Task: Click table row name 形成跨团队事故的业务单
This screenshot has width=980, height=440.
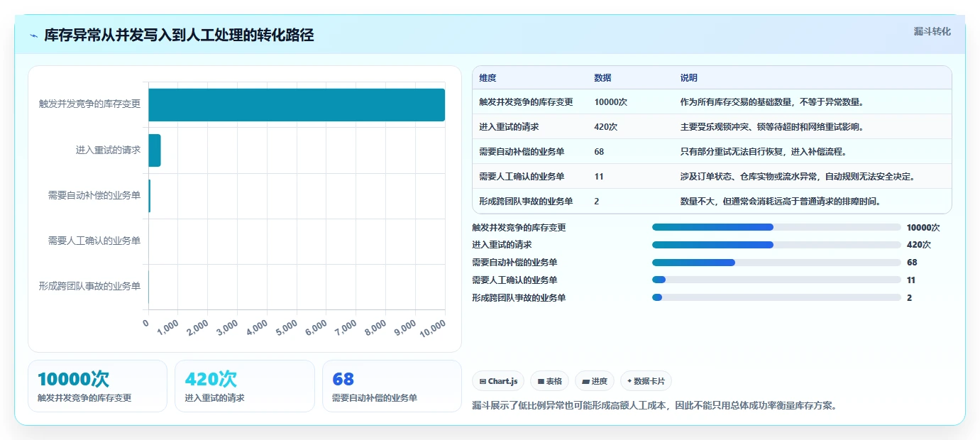Action: pos(526,202)
